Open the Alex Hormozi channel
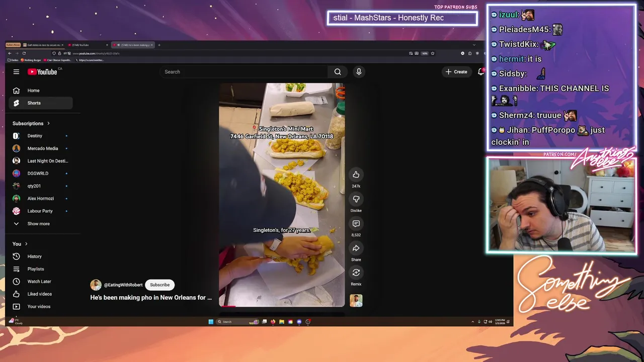The height and width of the screenshot is (362, 644). [41, 199]
